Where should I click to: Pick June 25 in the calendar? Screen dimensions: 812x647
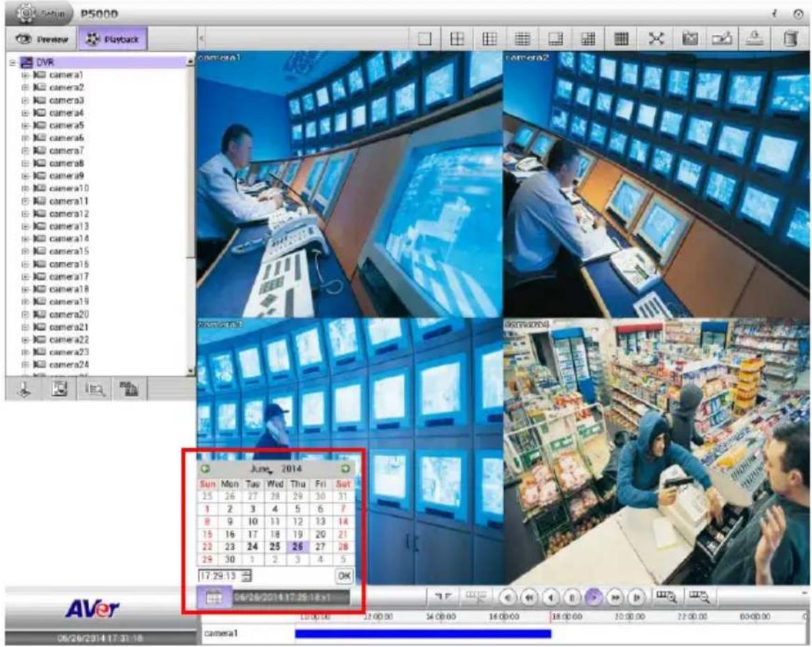[275, 547]
